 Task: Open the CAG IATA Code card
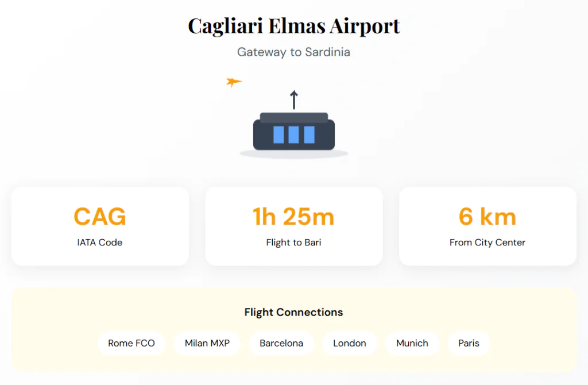100,226
